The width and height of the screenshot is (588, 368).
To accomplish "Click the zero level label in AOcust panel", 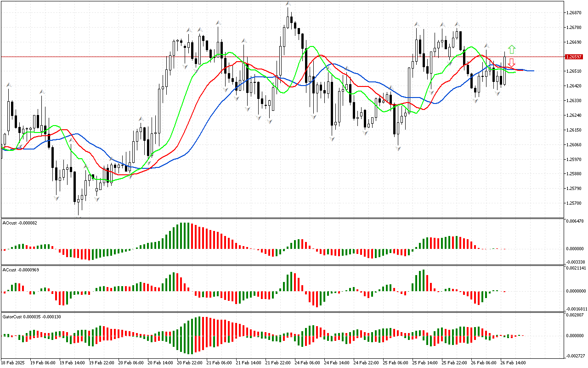I will 576,249.
